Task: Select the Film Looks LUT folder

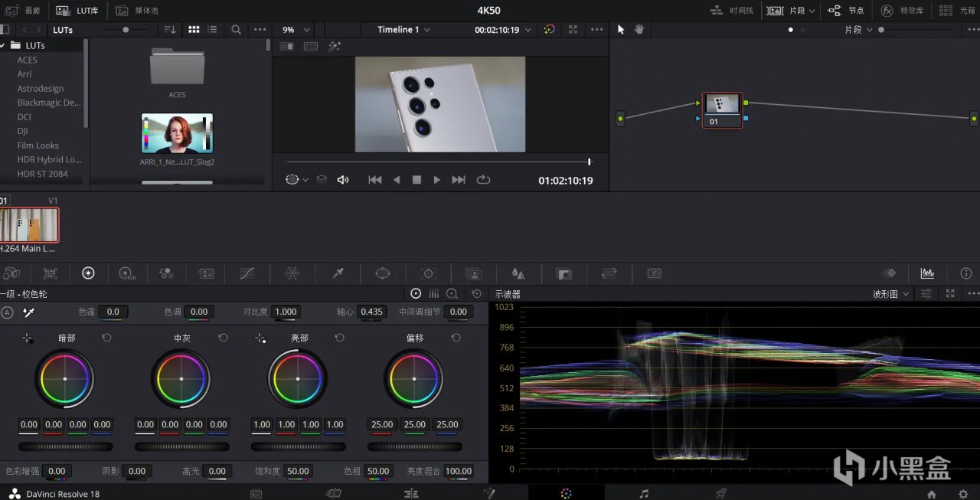Action: (38, 145)
